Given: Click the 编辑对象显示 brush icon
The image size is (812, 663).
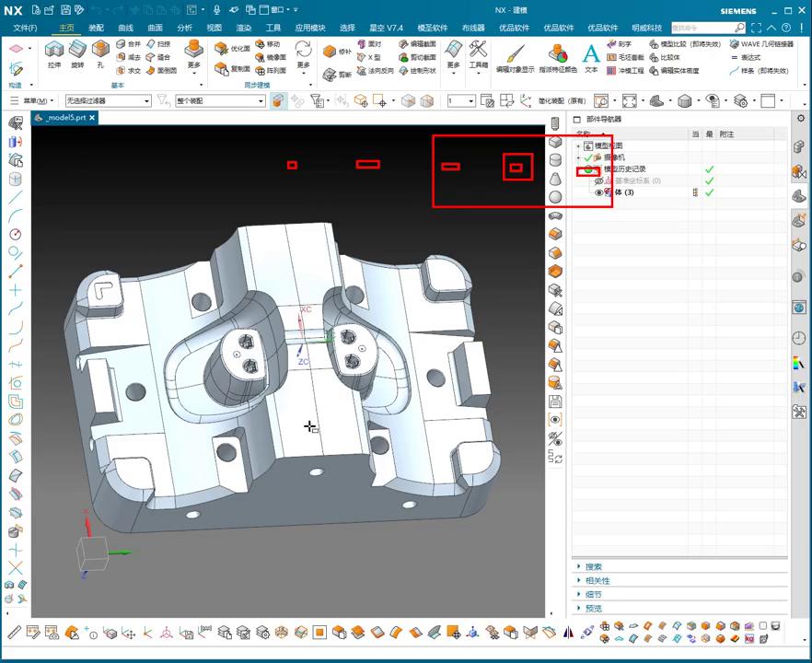Looking at the screenshot, I should tap(515, 52).
